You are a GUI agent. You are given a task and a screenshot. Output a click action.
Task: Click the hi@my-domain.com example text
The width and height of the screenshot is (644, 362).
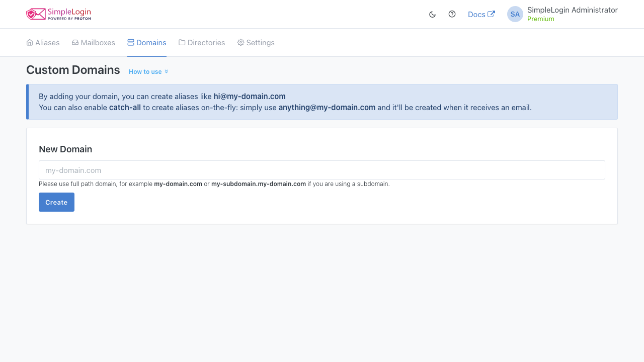[x=250, y=97]
